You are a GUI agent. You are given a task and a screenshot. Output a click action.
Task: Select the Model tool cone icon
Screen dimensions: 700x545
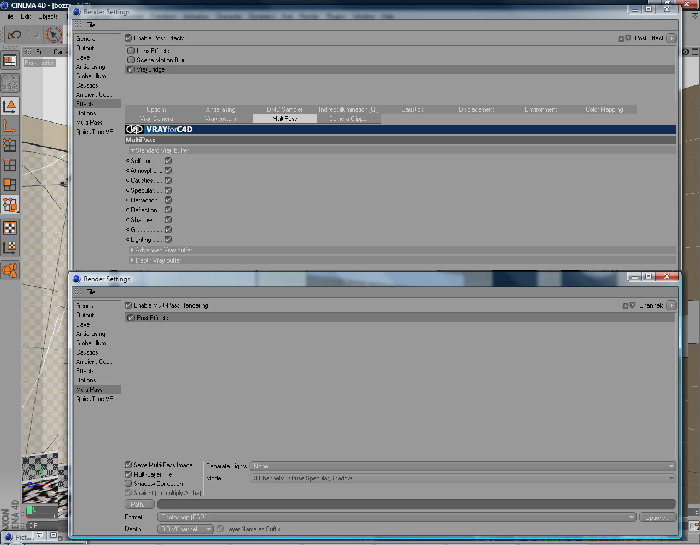[10, 107]
